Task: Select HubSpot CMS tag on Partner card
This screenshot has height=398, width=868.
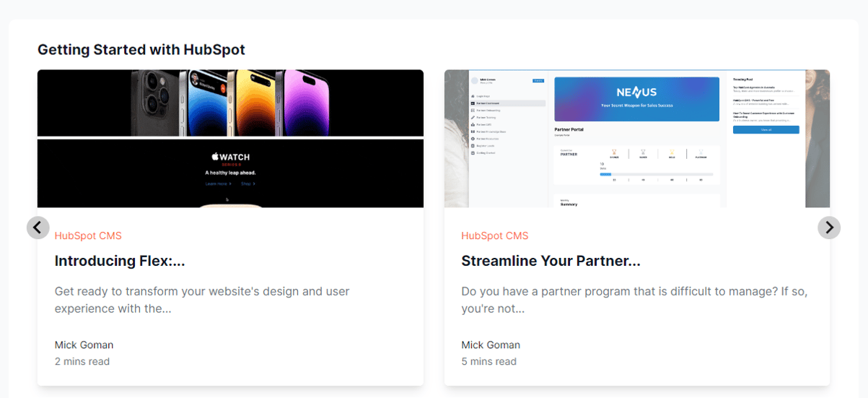Action: (x=495, y=235)
